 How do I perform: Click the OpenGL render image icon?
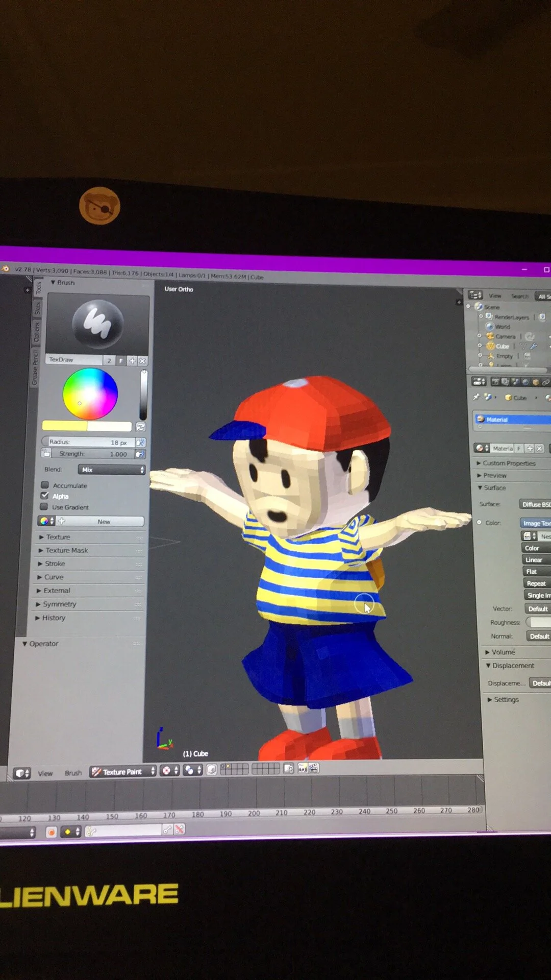(303, 768)
